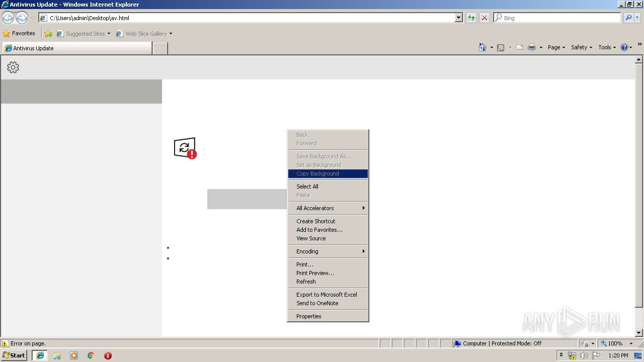This screenshot has width=644, height=362.
Task: Open the search provider dropdown arrow
Action: tap(638, 18)
